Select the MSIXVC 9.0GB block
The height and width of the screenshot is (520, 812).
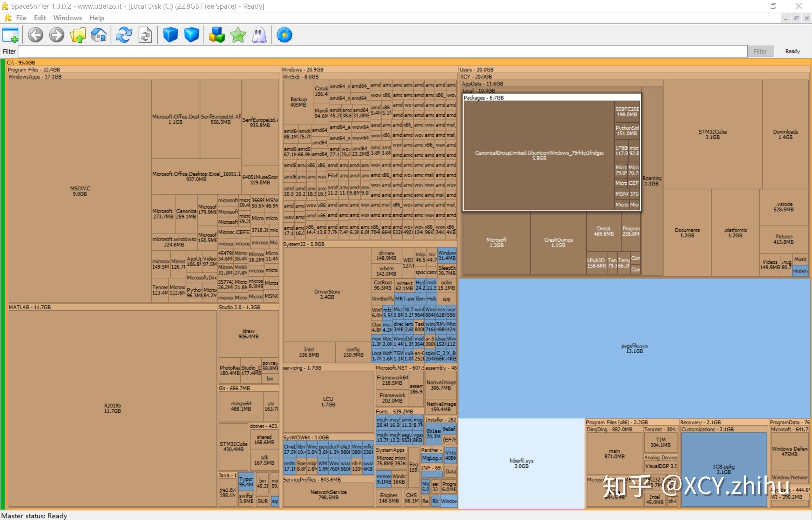click(x=80, y=191)
